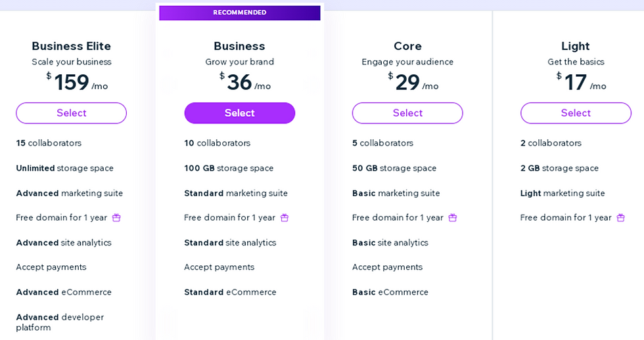
Task: Click the Light plan heading
Action: click(x=576, y=46)
